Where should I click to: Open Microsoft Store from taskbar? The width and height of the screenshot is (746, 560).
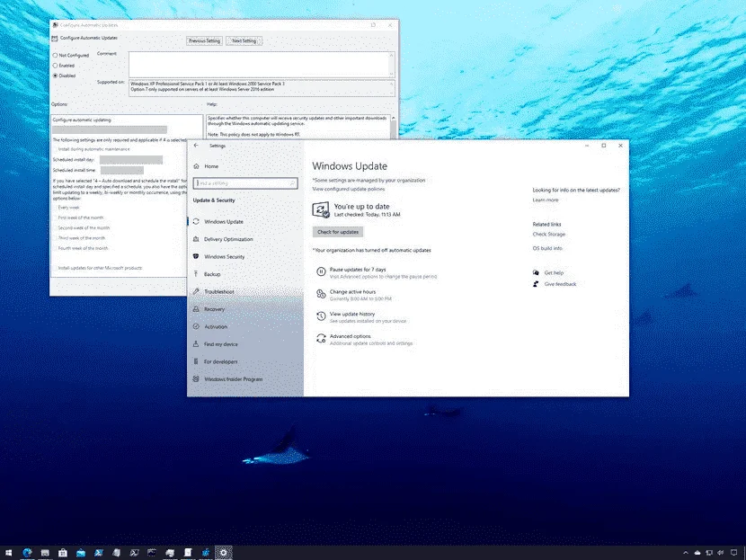pyautogui.click(x=63, y=553)
